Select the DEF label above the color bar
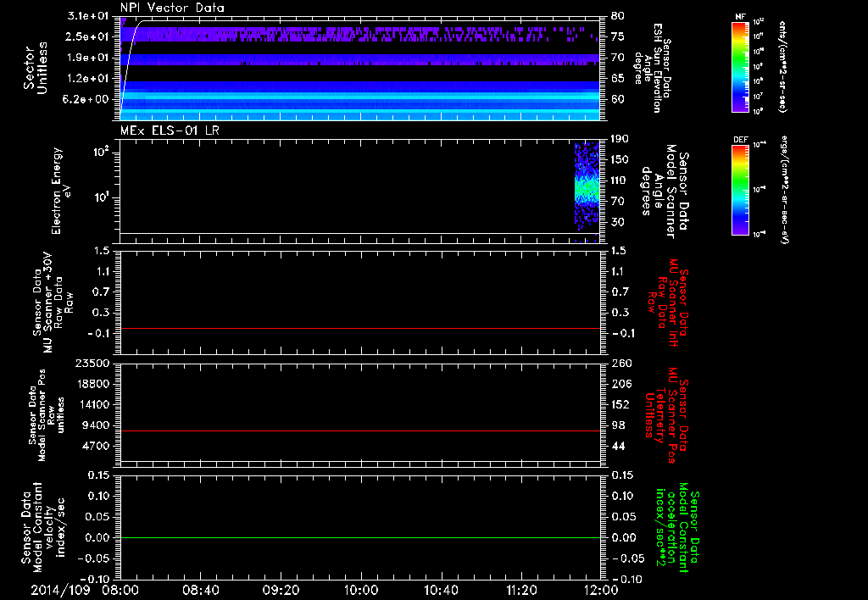Image resolution: width=868 pixels, height=600 pixels. coord(741,140)
